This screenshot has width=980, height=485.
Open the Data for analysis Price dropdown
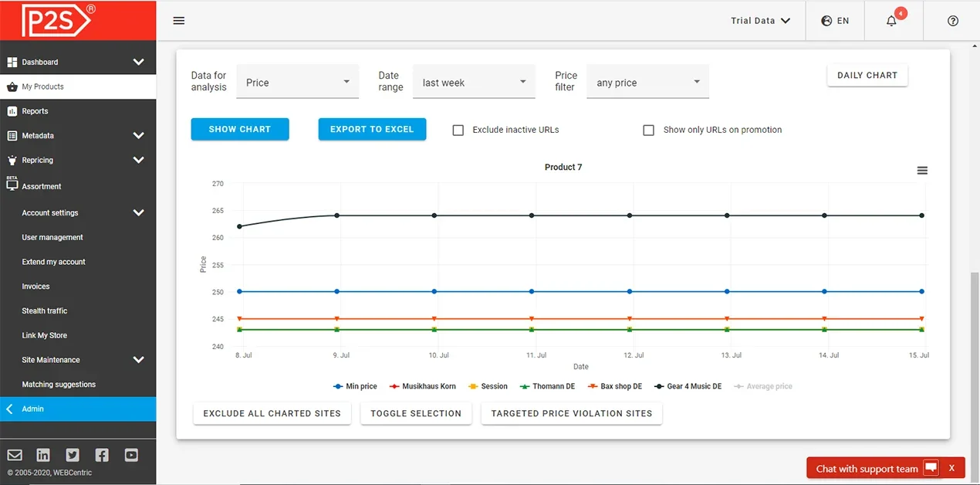click(297, 83)
